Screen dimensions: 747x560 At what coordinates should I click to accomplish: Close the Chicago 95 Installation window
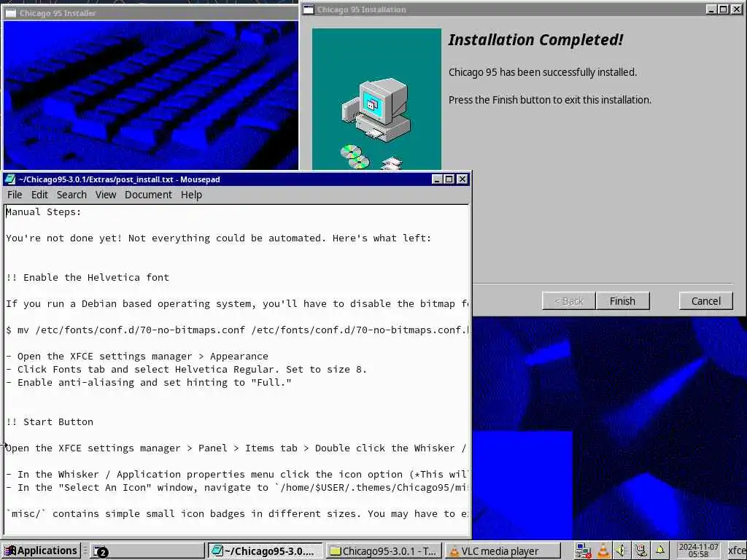coord(737,9)
